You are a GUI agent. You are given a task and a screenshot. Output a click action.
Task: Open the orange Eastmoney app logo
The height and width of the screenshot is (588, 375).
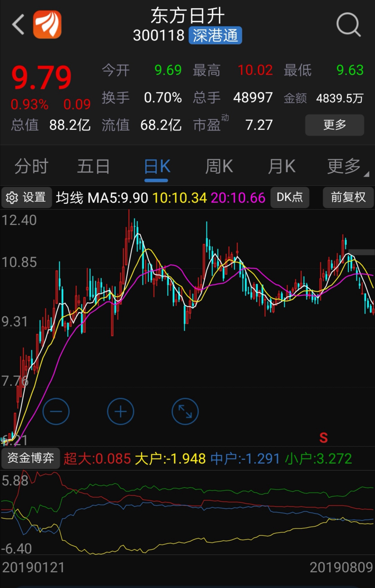click(x=47, y=24)
